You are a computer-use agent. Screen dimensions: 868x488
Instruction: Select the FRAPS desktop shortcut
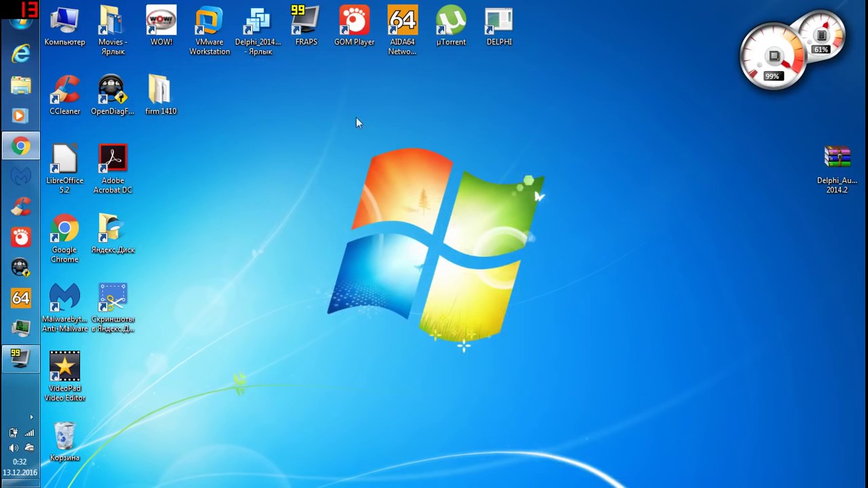(x=307, y=27)
